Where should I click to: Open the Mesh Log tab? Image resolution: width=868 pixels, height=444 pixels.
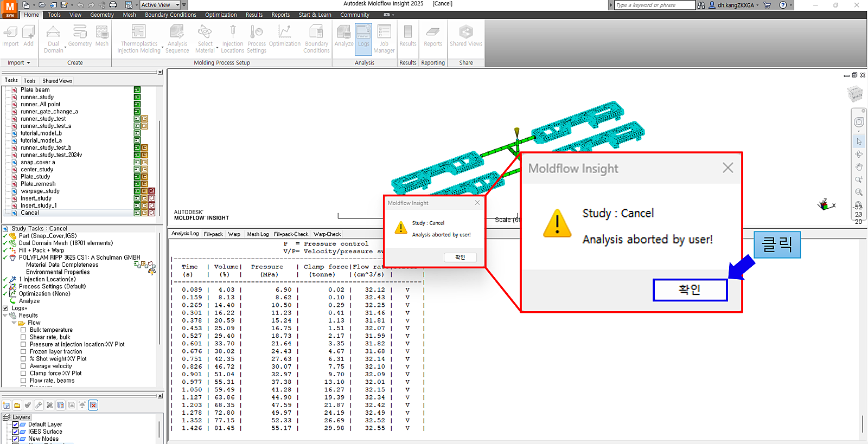pos(258,234)
